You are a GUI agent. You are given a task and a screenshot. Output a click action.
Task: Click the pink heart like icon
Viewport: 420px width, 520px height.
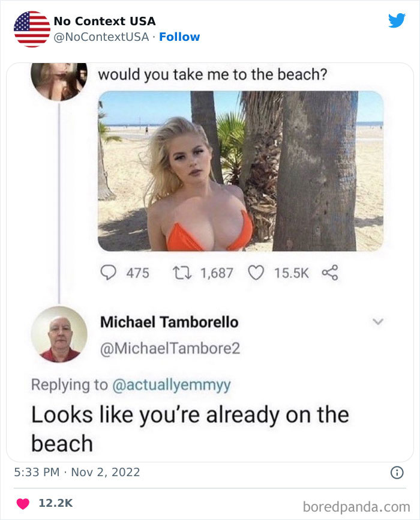pos(23,503)
